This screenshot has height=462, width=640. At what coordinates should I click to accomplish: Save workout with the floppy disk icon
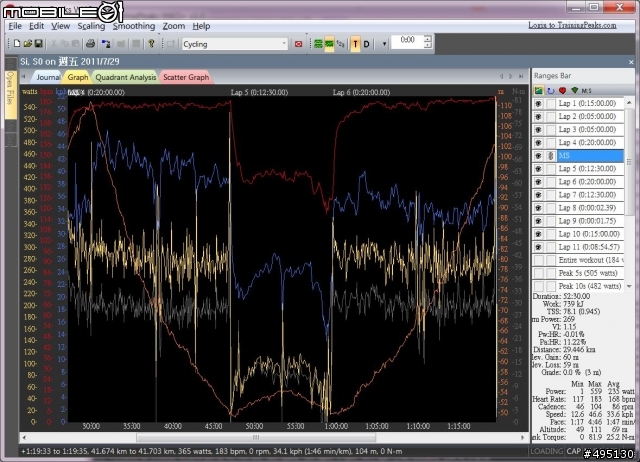[x=38, y=44]
